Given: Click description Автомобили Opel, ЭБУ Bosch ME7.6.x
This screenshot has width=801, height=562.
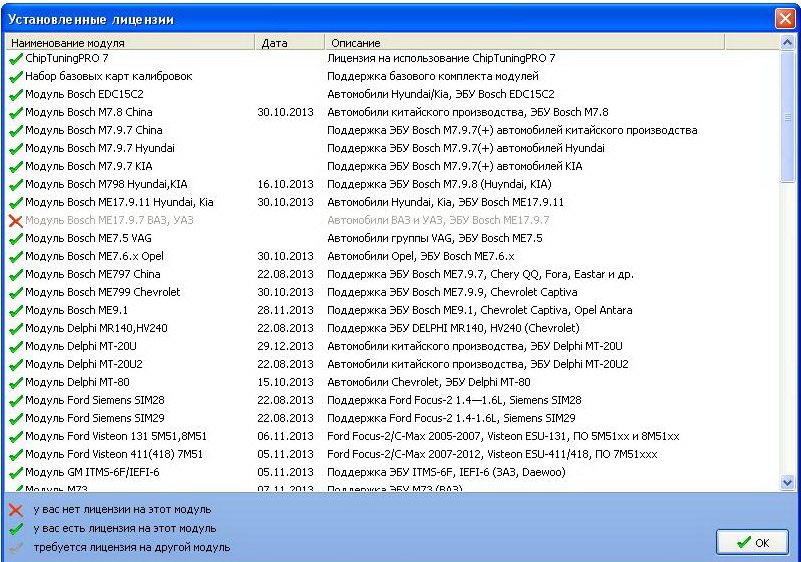Looking at the screenshot, I should (x=421, y=256).
